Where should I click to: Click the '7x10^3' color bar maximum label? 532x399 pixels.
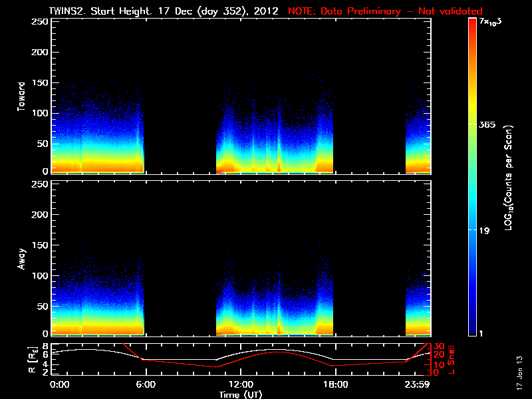tap(493, 23)
